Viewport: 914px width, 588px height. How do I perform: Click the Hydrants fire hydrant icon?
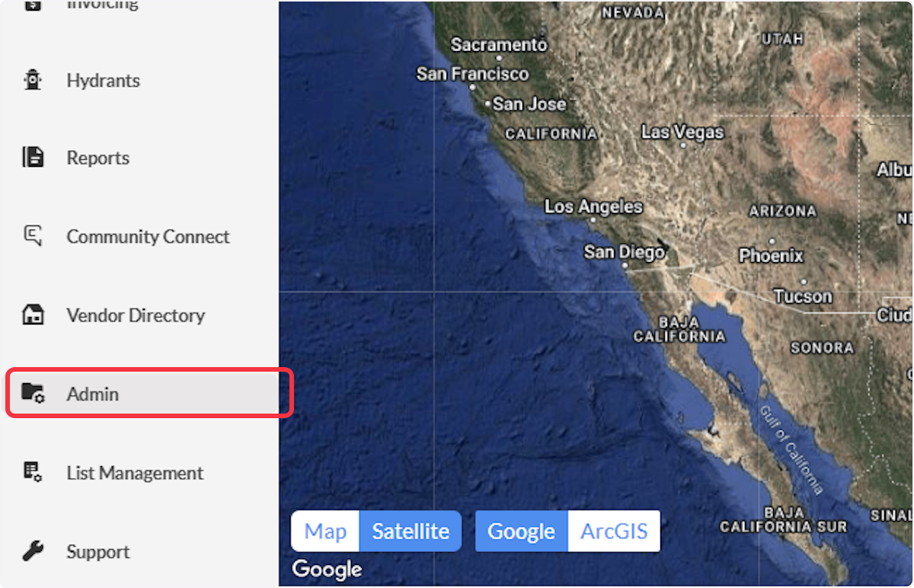(x=33, y=79)
